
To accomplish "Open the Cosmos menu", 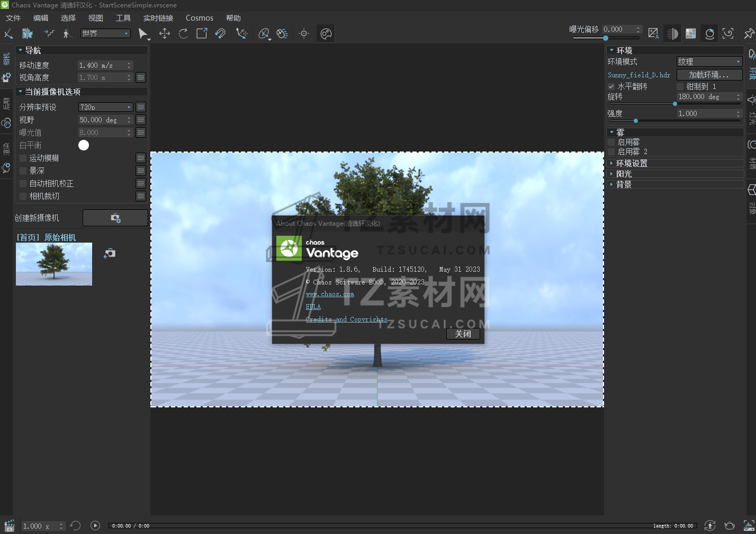I will (x=199, y=18).
